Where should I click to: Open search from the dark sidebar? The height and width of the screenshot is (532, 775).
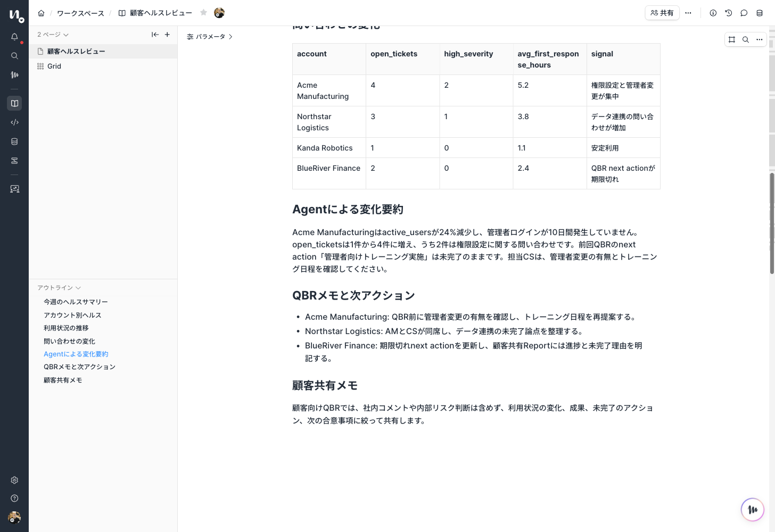pos(14,56)
